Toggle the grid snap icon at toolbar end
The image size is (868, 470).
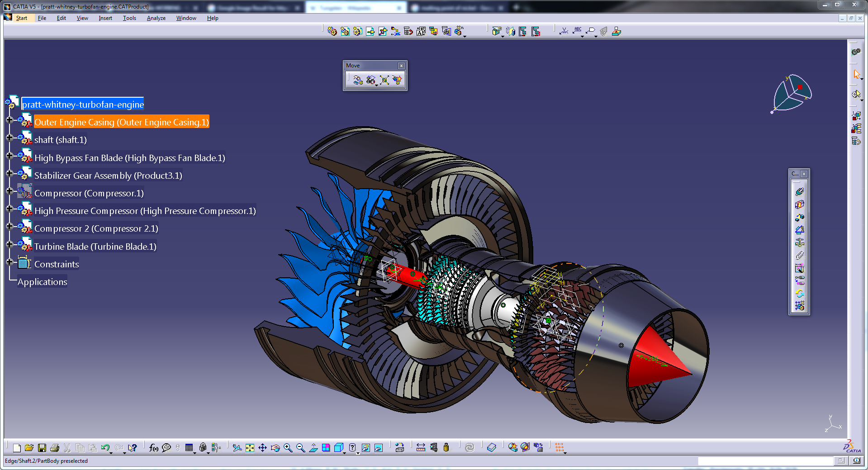(x=559, y=448)
